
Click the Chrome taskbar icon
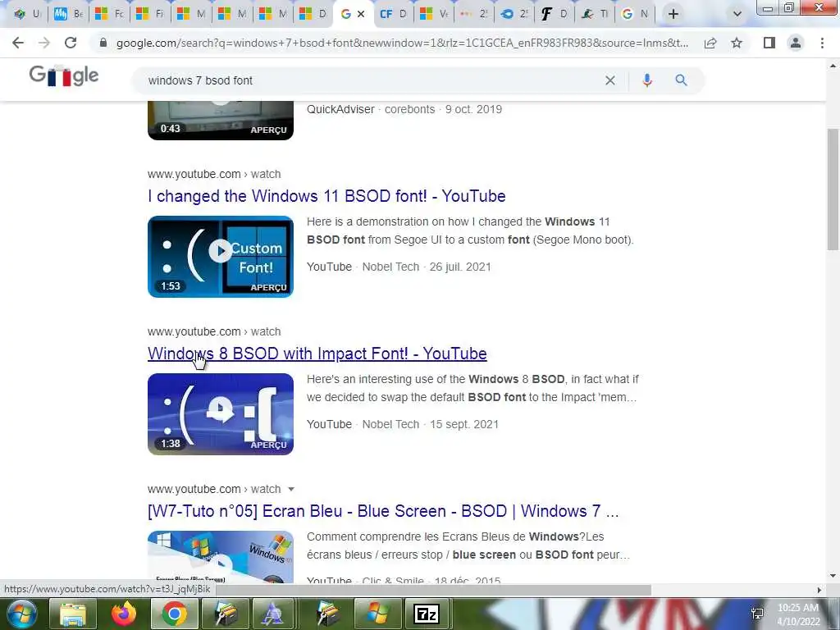click(175, 614)
